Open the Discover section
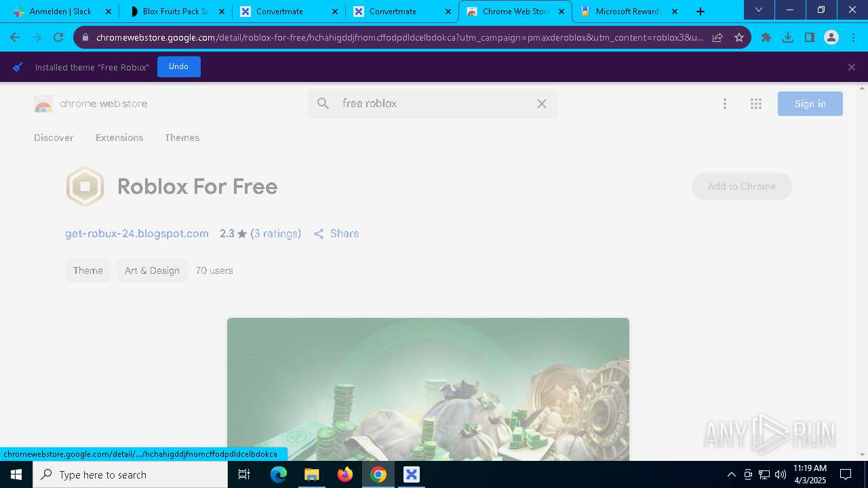Screen dimensions: 868x488 [54, 138]
